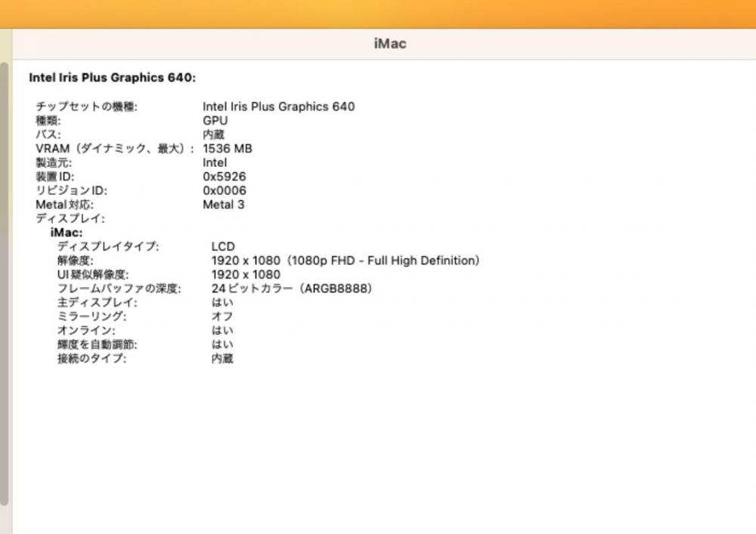The image size is (756, 534).
Task: Click the オンライン label
Action: 86,330
